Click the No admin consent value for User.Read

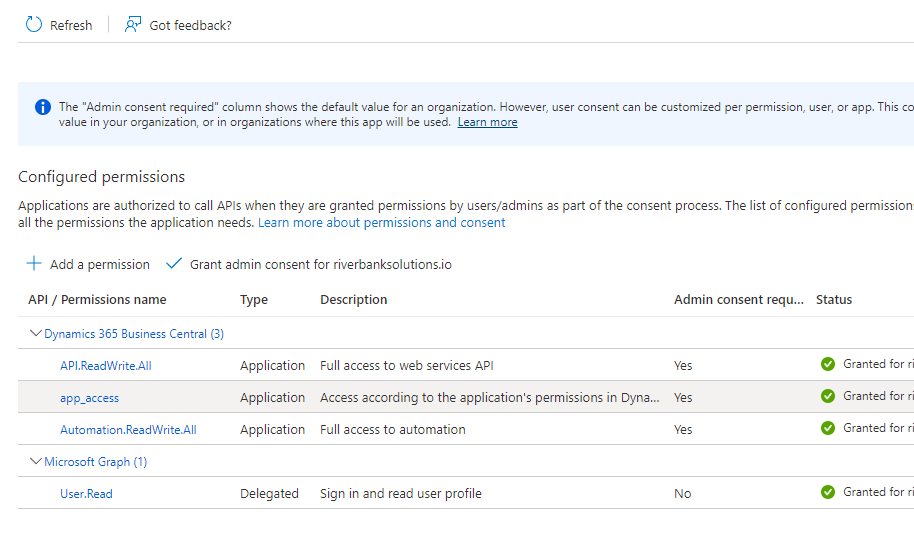pyautogui.click(x=683, y=494)
